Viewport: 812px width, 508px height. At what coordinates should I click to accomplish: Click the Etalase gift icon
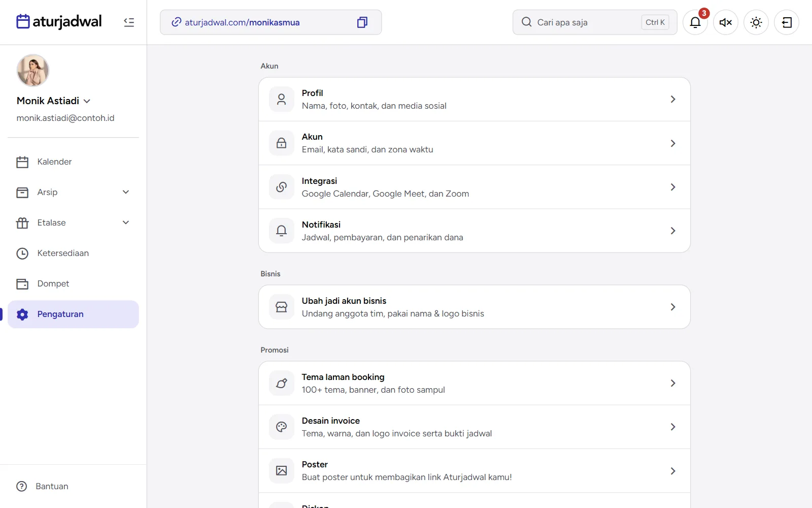pos(22,223)
